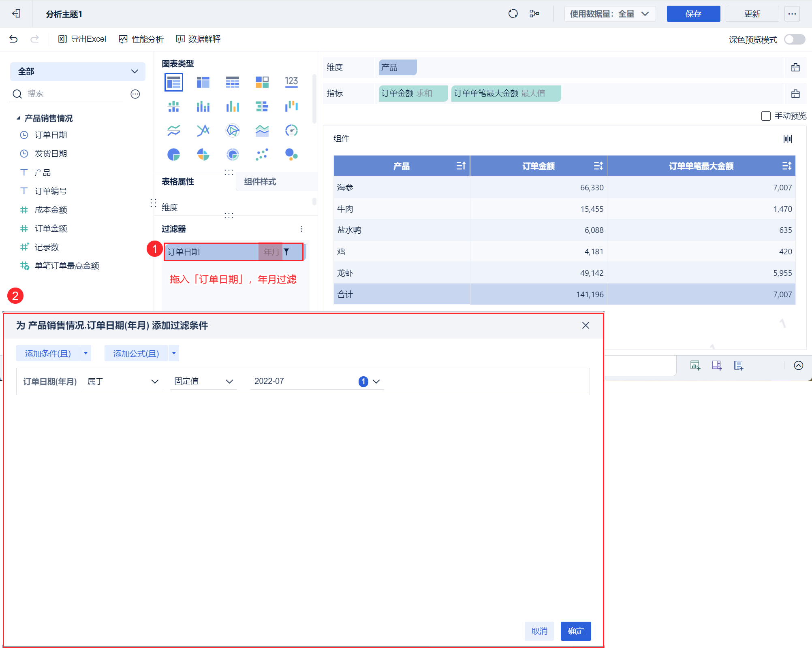The width and height of the screenshot is (812, 648).
Task: Expand the 固定值 type dropdown
Action: [203, 382]
